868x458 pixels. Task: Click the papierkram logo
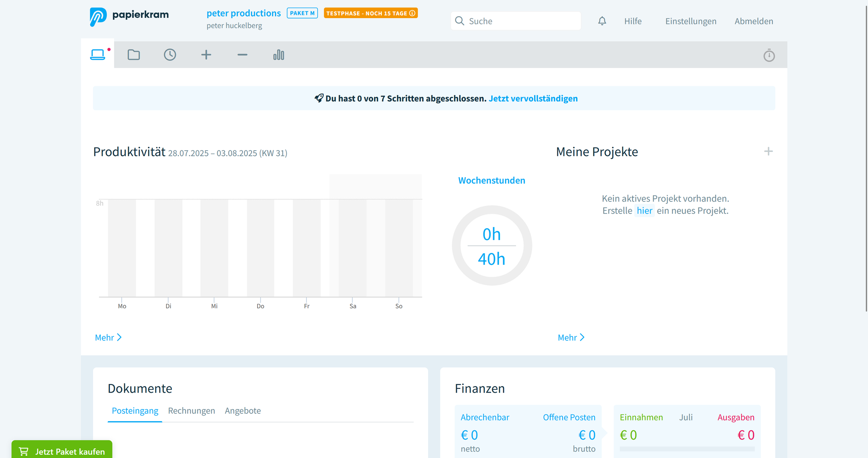(129, 16)
